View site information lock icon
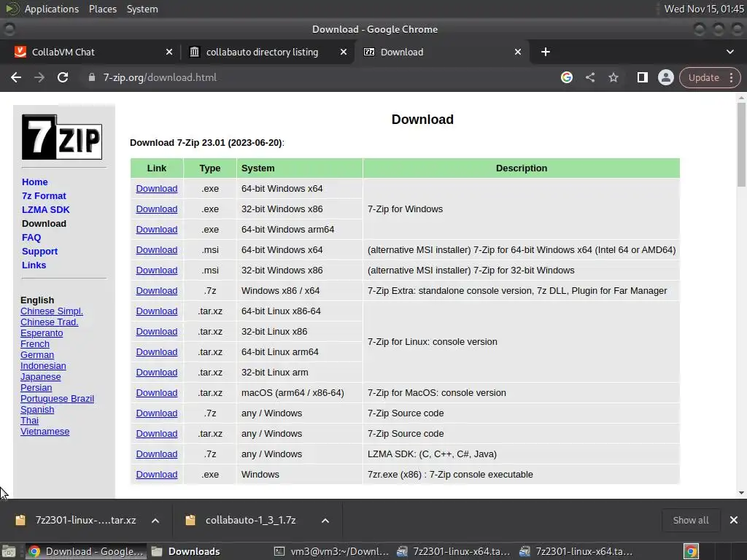 coord(91,77)
